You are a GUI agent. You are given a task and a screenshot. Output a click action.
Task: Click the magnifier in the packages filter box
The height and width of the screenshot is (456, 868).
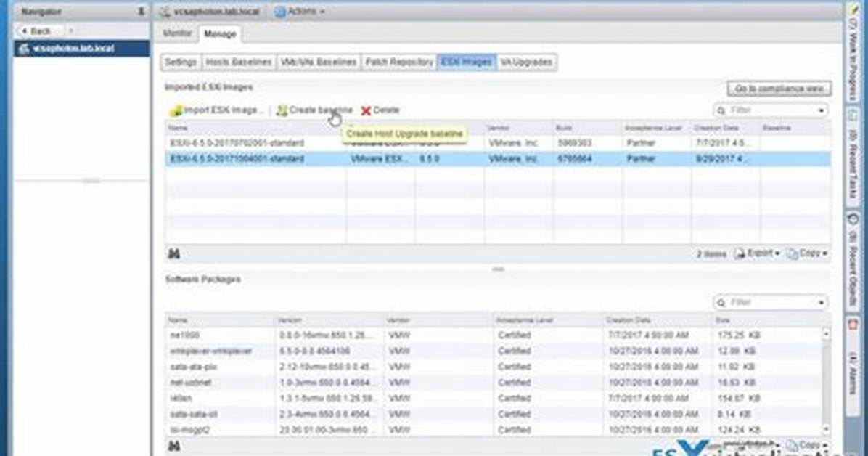[x=721, y=303]
